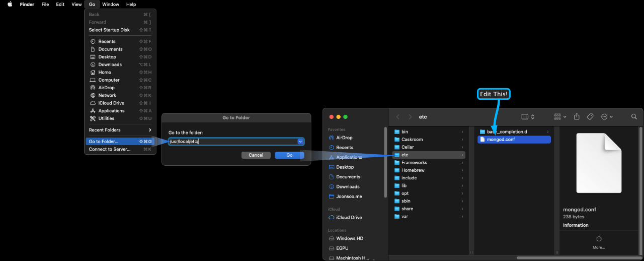Viewport: 644px width, 261px height.
Task: Select Applications in the Go menu
Action: 120,111
